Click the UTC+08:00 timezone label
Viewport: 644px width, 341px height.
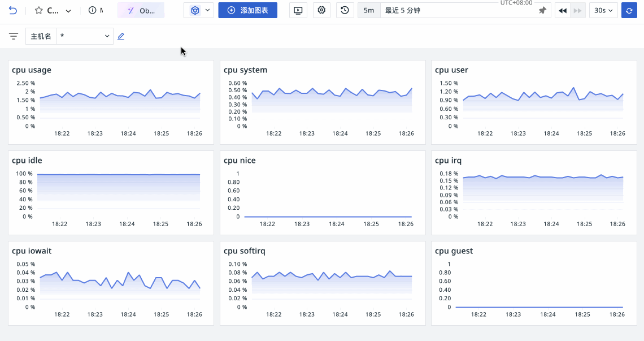click(x=516, y=3)
